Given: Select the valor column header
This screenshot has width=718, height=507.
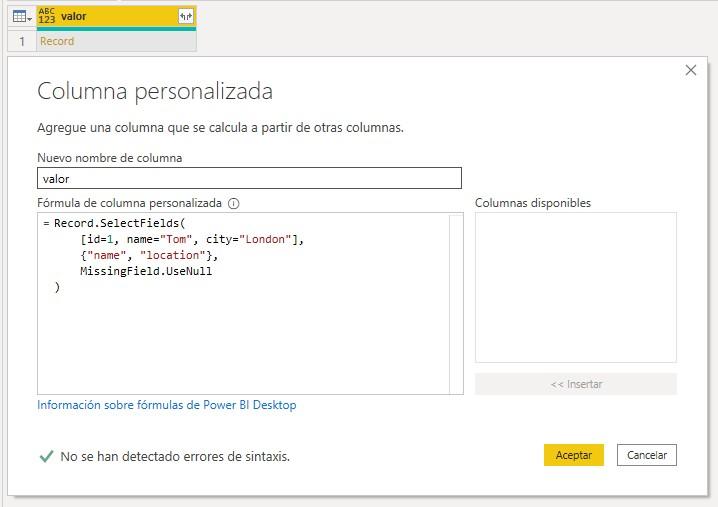Looking at the screenshot, I should [x=110, y=16].
